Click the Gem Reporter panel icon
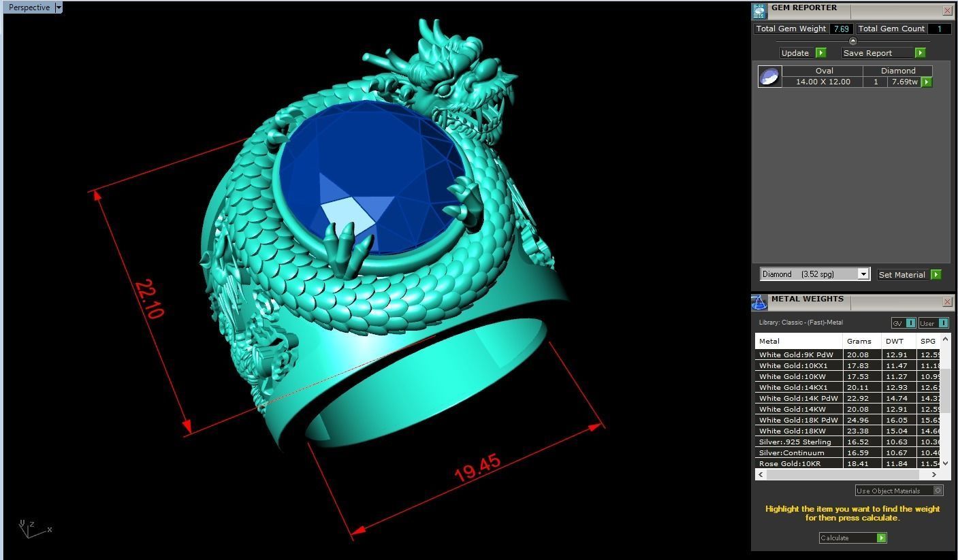The width and height of the screenshot is (958, 560). (759, 11)
